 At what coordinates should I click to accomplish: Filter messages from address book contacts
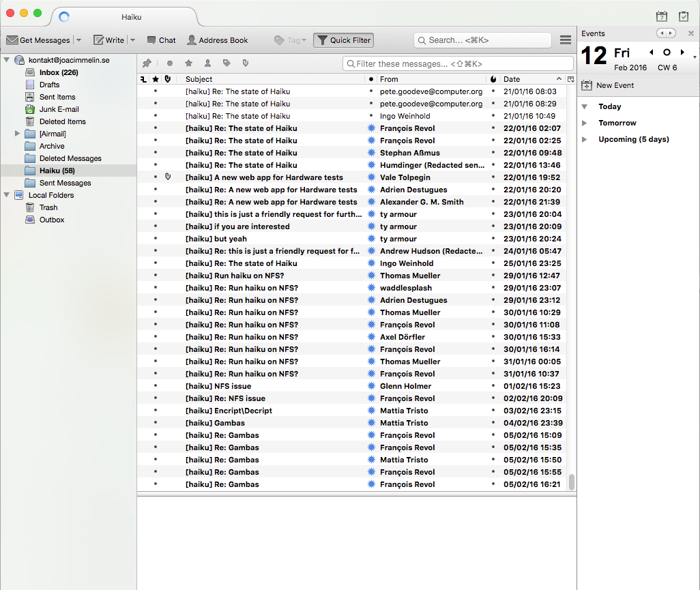[207, 63]
